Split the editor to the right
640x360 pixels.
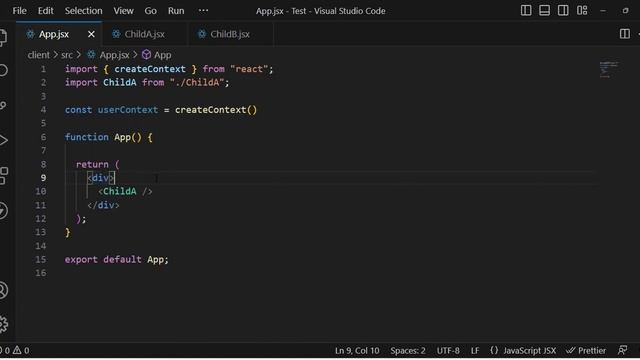624,34
